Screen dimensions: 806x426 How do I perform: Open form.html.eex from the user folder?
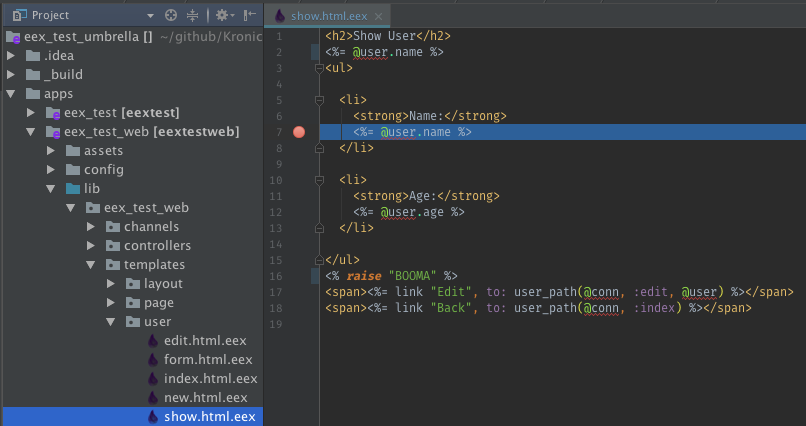207,360
